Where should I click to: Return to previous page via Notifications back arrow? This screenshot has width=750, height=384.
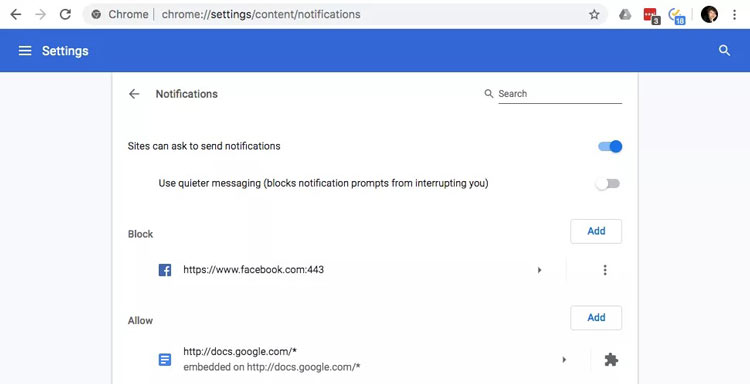tap(134, 94)
